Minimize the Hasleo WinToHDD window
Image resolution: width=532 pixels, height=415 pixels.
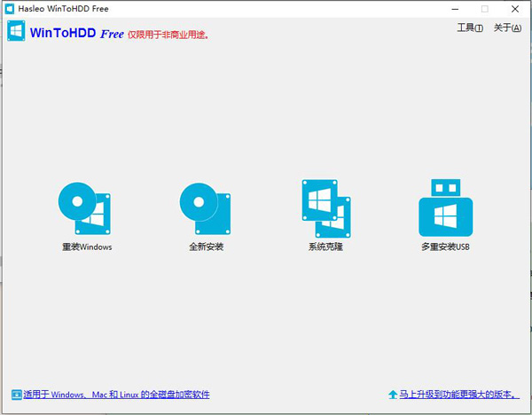coord(455,9)
